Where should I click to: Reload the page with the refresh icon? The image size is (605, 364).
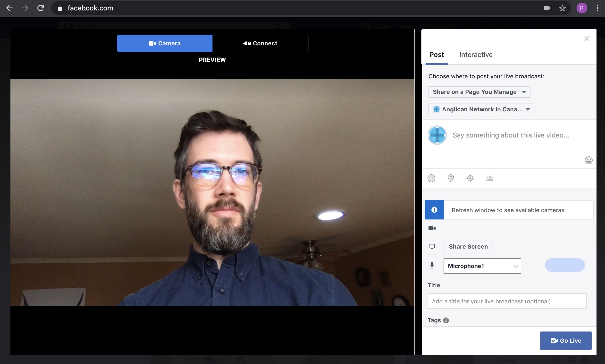[x=41, y=8]
